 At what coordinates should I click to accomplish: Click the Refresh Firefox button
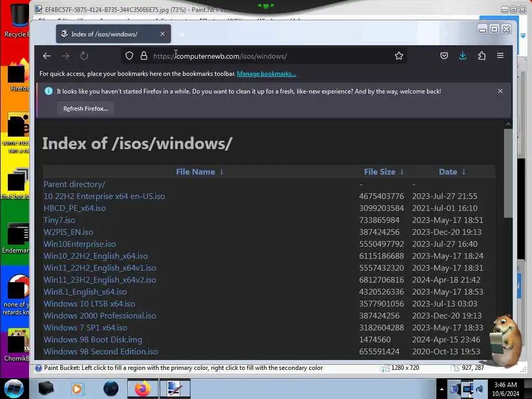point(86,109)
